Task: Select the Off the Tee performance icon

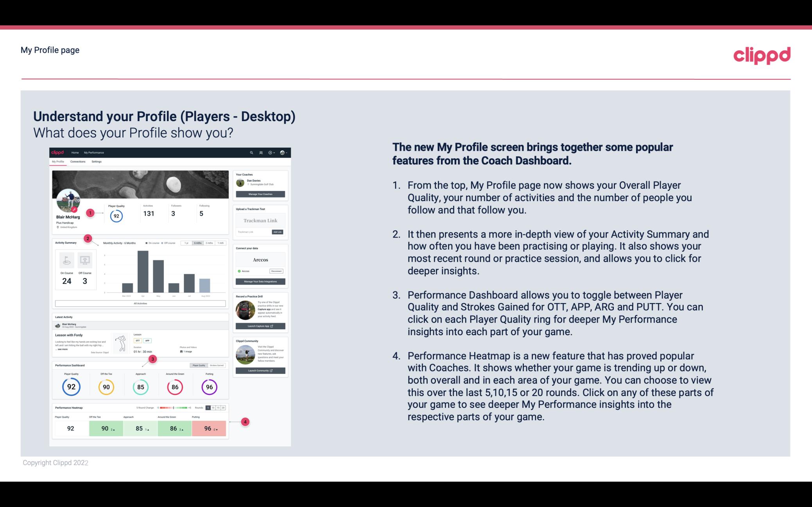Action: click(106, 386)
